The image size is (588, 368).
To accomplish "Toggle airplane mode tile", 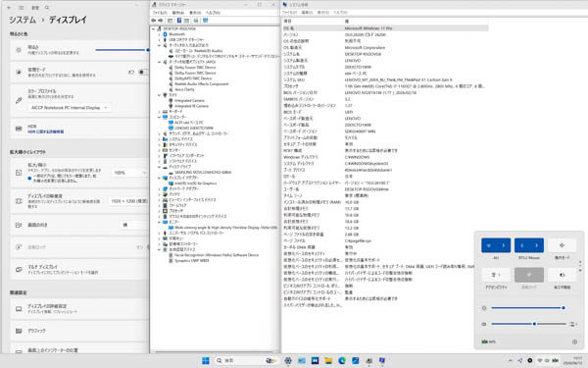I will (x=562, y=245).
